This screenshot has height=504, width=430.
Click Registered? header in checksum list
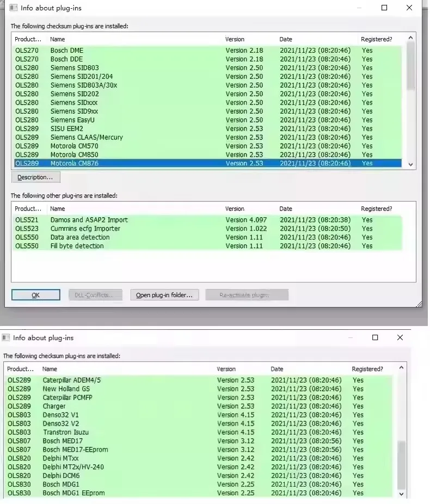(x=376, y=39)
